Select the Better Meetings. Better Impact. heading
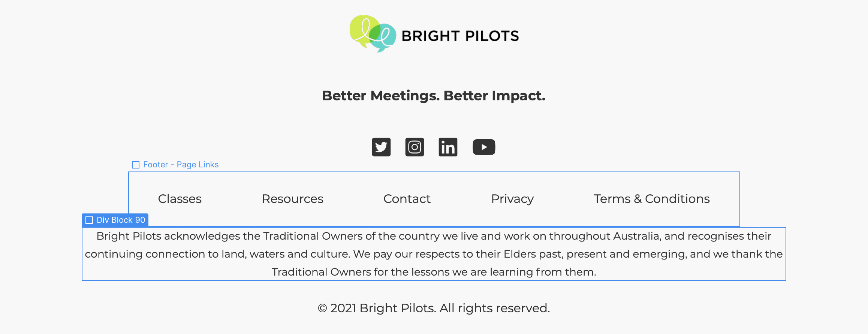This screenshot has height=334, width=868. tap(434, 96)
